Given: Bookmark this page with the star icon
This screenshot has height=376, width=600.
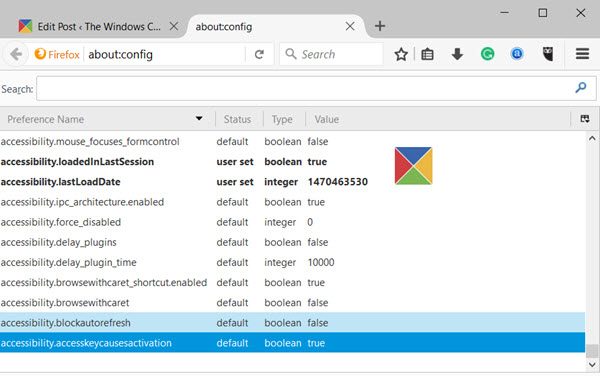Looking at the screenshot, I should [401, 54].
